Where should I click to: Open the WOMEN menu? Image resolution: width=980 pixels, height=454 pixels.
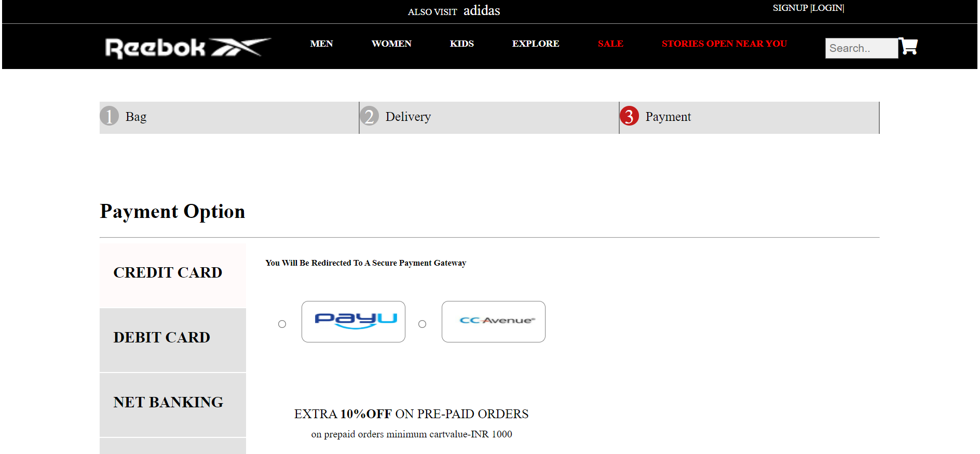[391, 44]
